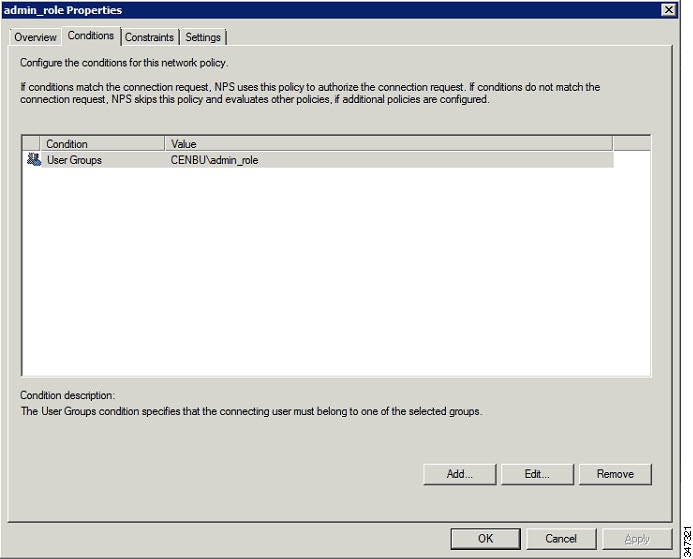The image size is (693, 559).
Task: Click the Condition description text
Action: tap(251, 411)
